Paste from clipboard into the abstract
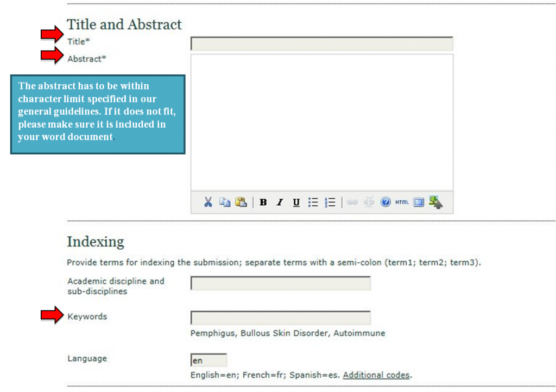This screenshot has height=392, width=556. 241,202
